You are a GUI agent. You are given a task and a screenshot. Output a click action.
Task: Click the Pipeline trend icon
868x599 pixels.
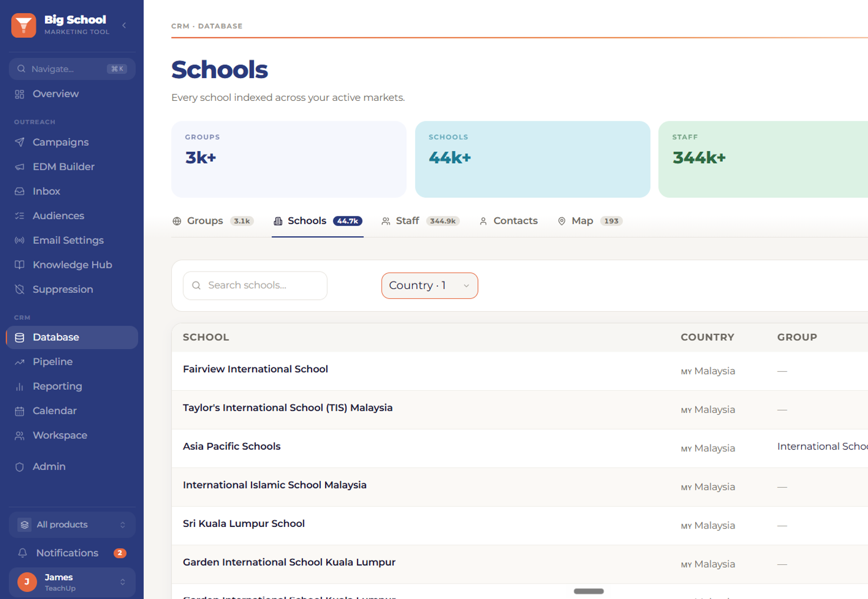point(20,362)
